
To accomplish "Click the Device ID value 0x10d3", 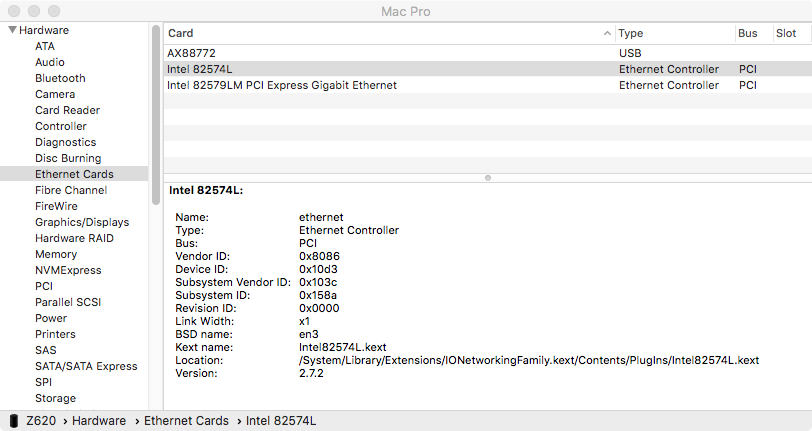I will pos(318,269).
